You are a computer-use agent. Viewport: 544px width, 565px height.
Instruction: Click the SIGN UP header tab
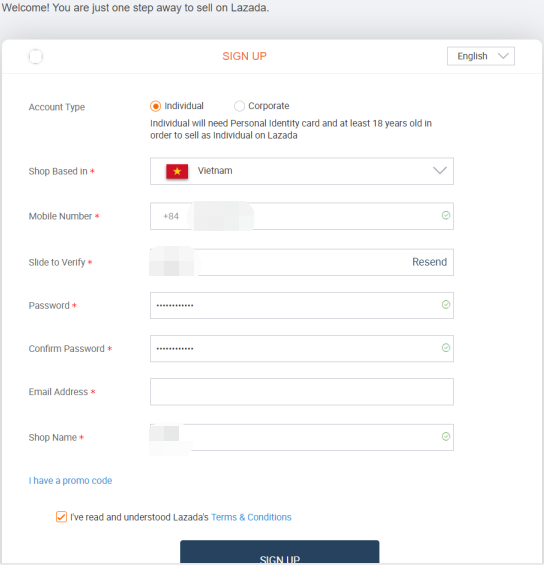(x=244, y=56)
